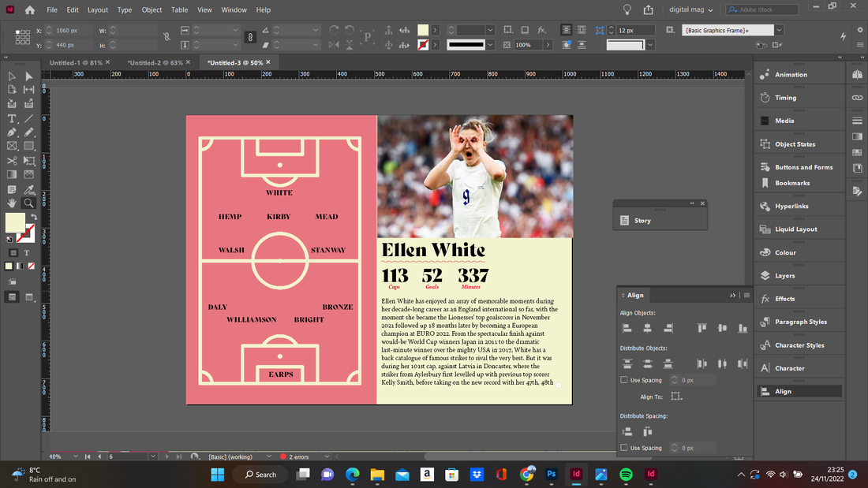The width and height of the screenshot is (868, 488).
Task: Open the Object menu
Action: click(x=152, y=10)
